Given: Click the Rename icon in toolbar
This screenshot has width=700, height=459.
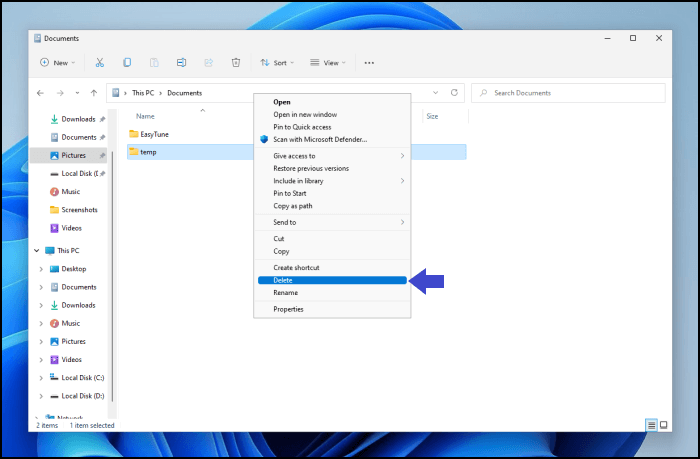Looking at the screenshot, I should click(182, 62).
